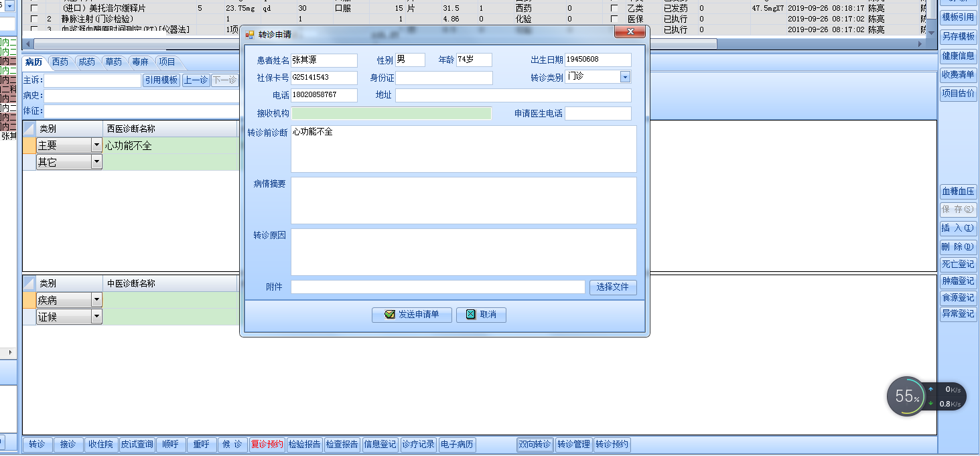Click the 申请医生电话 input field
This screenshot has width=980, height=456.
coord(598,113)
